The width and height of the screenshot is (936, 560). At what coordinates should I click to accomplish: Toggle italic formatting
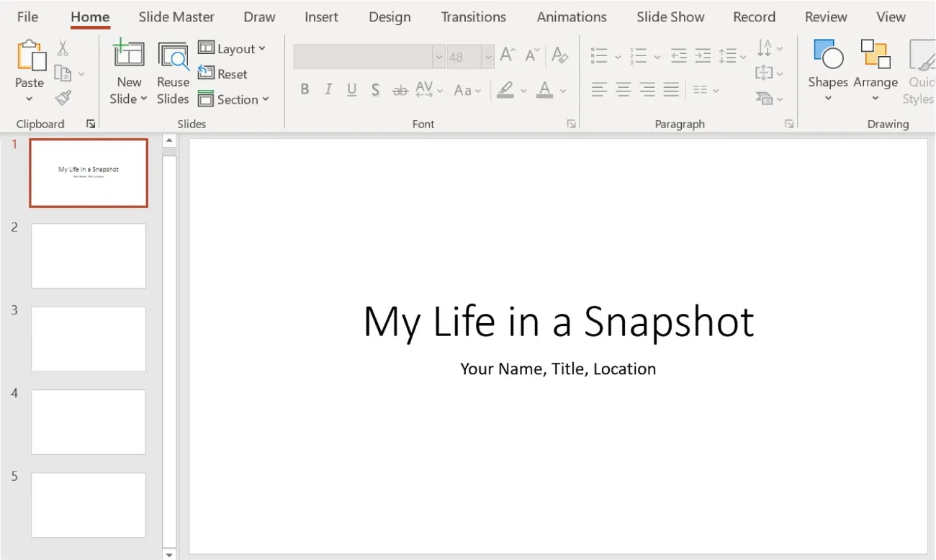(328, 89)
